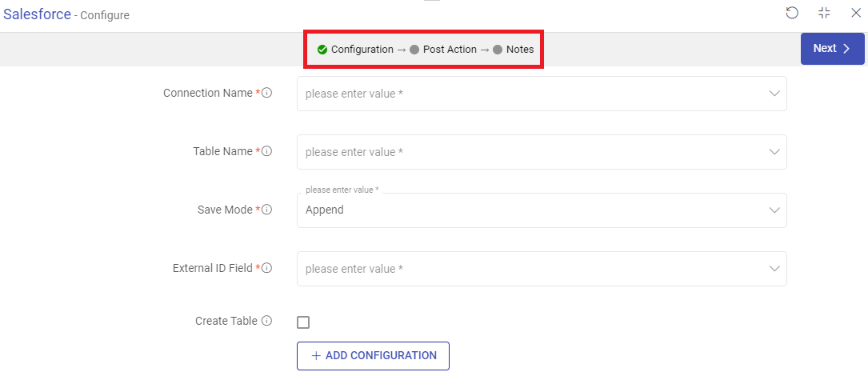868x384 pixels.
Task: Click the Salesforce title text
Action: [x=37, y=14]
